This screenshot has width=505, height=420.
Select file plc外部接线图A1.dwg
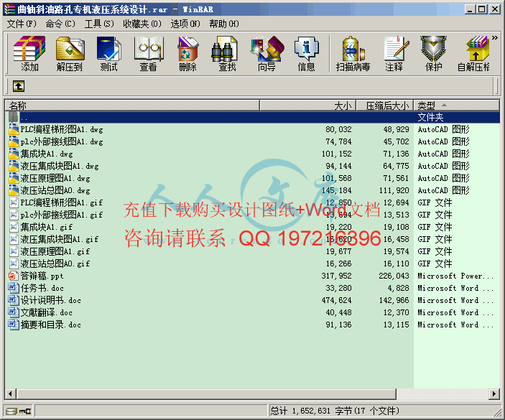pyautogui.click(x=253, y=141)
